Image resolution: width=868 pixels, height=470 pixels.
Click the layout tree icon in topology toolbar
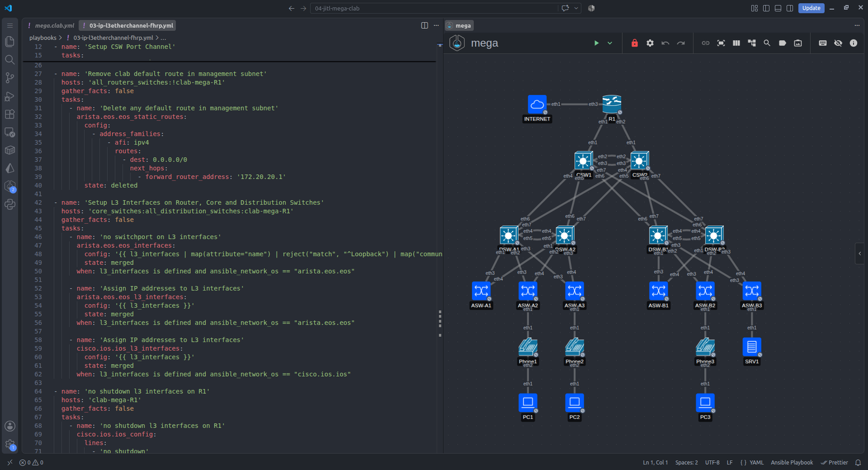(x=752, y=43)
